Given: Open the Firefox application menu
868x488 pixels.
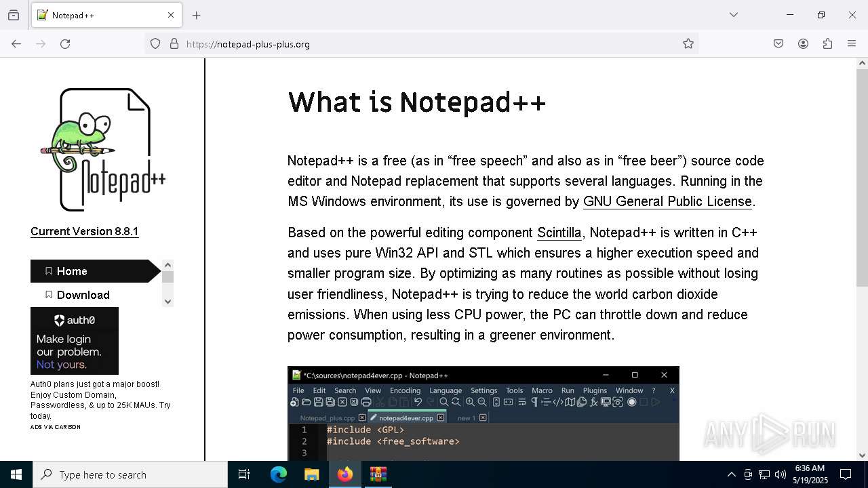Looking at the screenshot, I should tap(852, 43).
